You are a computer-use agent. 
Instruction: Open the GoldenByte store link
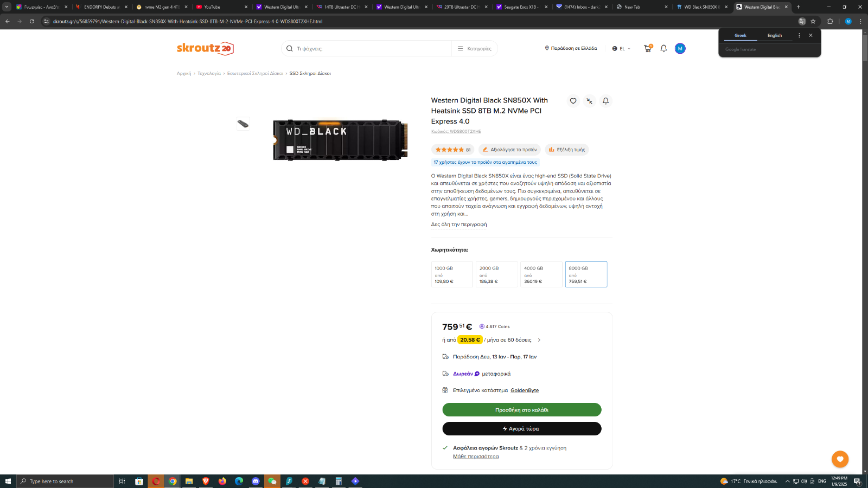525,390
